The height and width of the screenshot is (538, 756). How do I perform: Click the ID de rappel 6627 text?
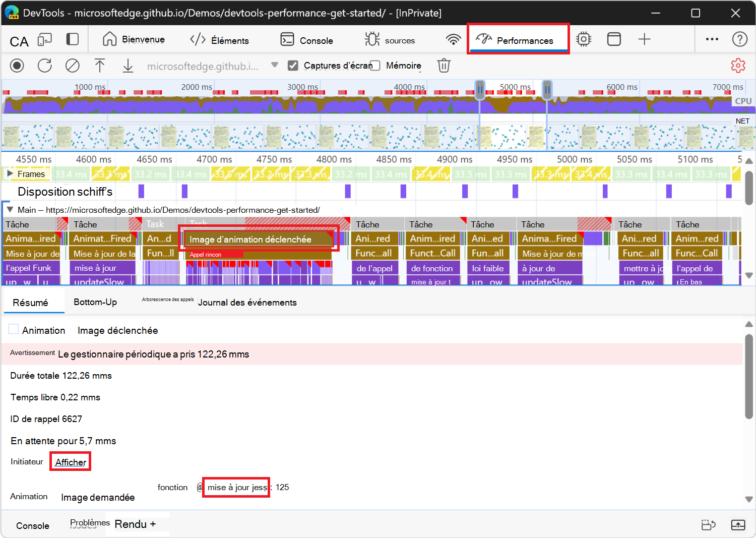(x=46, y=419)
